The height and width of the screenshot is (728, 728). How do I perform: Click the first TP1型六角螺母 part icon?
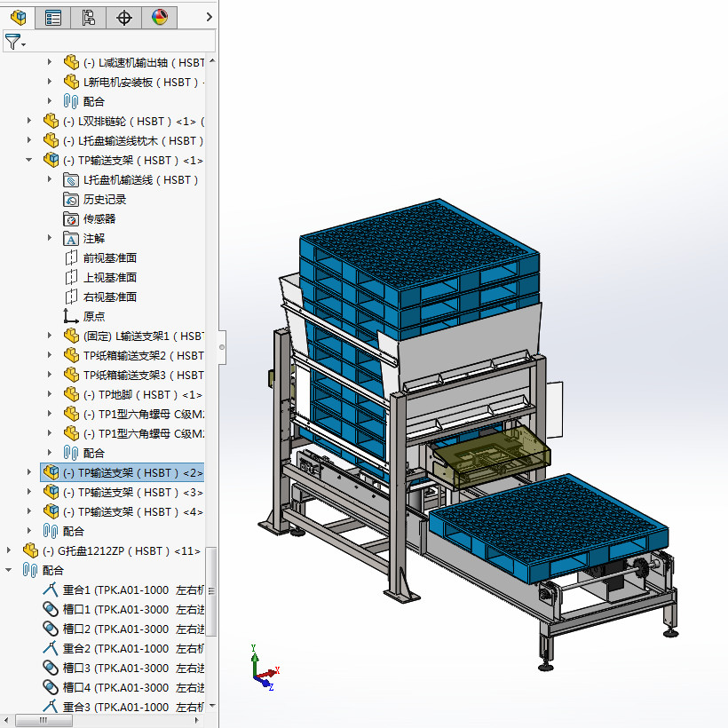71,414
